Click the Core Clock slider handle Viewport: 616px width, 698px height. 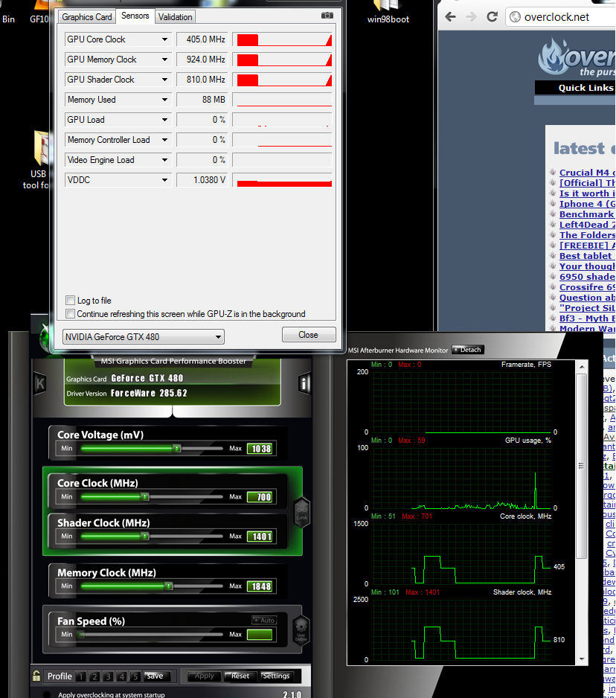click(145, 496)
